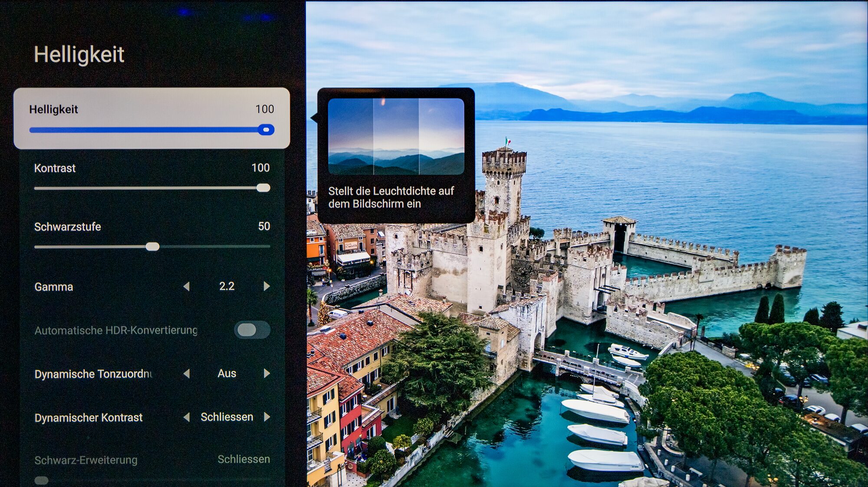Toggle Automatische HDR-Konvertierung switch
The width and height of the screenshot is (868, 487).
252,330
